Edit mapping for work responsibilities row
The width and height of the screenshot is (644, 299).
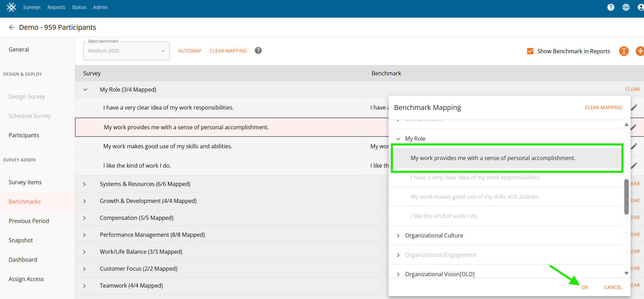(x=634, y=108)
